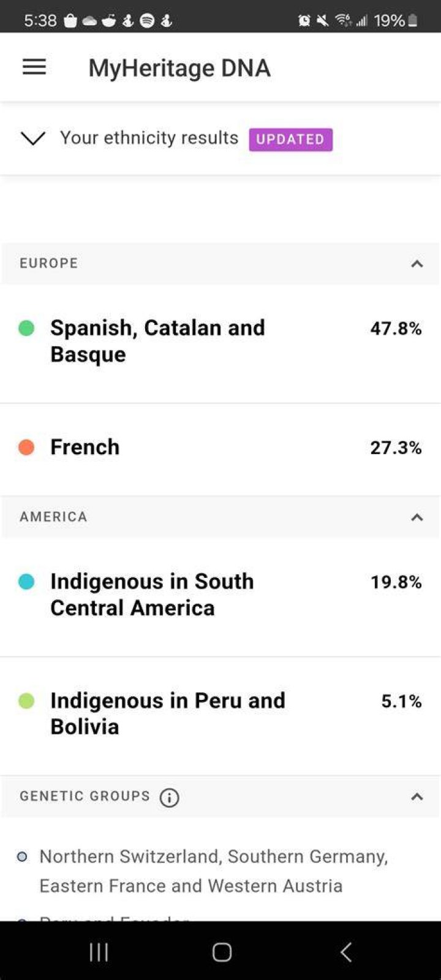Collapse the Europe section
This screenshot has height=980, width=441.
point(417,264)
